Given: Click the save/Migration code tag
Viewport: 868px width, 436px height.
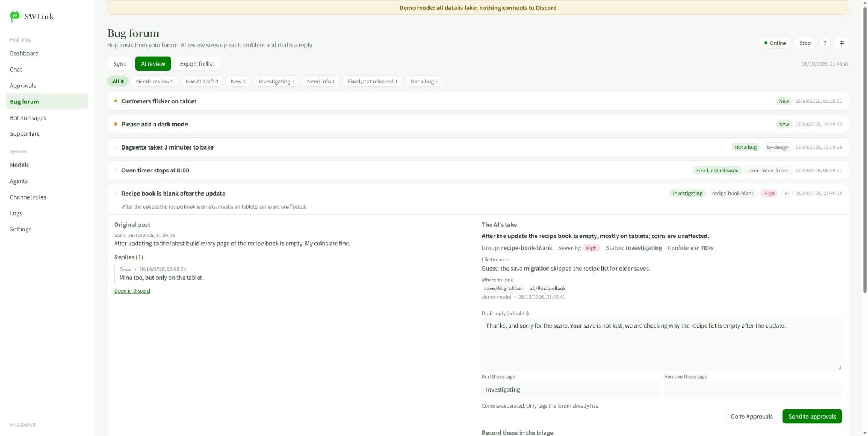Looking at the screenshot, I should 503,289.
